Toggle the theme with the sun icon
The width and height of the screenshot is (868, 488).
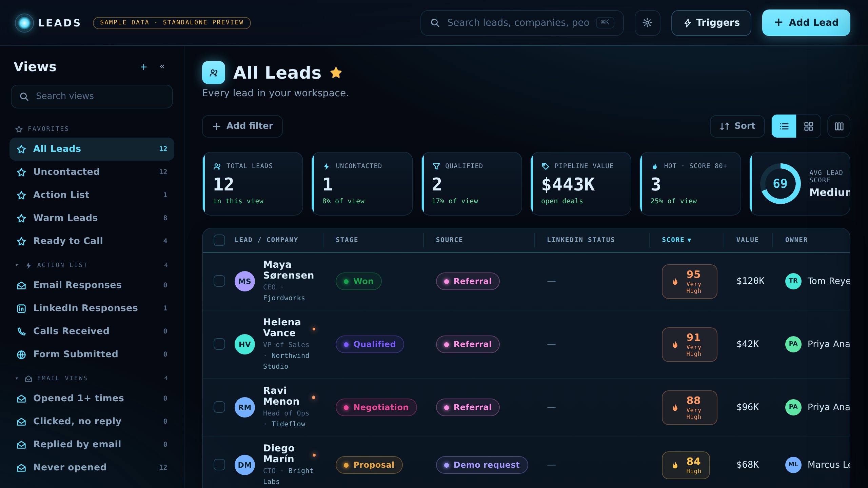coord(647,23)
